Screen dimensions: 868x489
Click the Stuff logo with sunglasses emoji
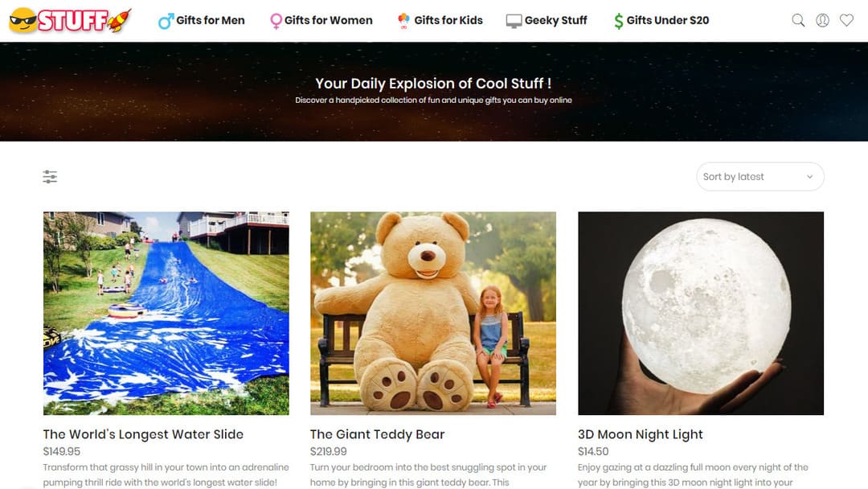pos(70,20)
